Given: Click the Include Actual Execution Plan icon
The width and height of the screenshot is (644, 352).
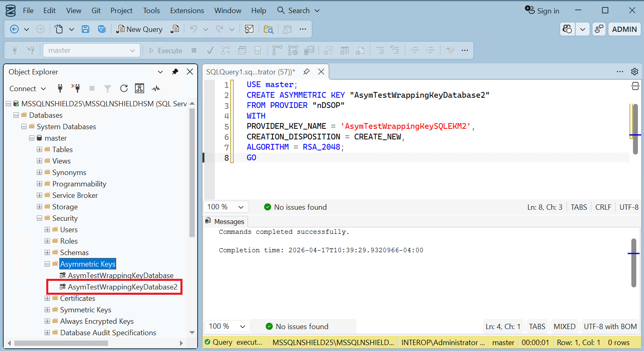Looking at the screenshot, I should pyautogui.click(x=277, y=50).
